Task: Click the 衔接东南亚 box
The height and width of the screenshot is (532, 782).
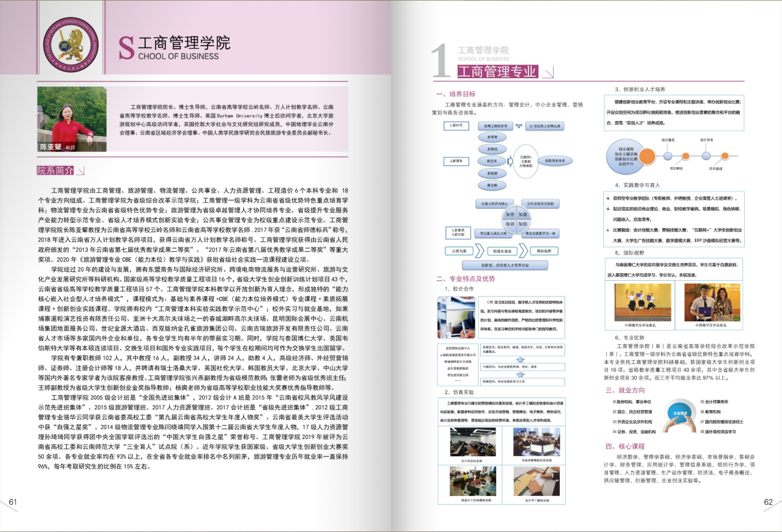Action: coord(502,251)
